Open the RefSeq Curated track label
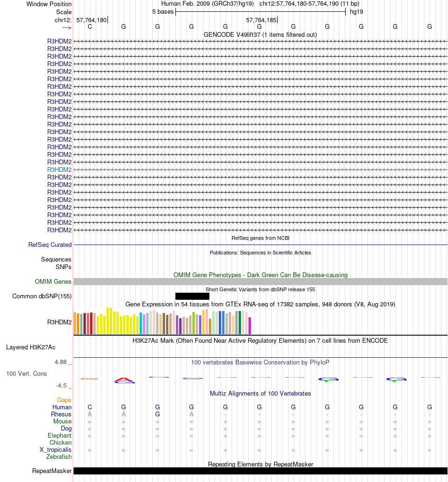The height and width of the screenshot is (482, 448). 50,245
